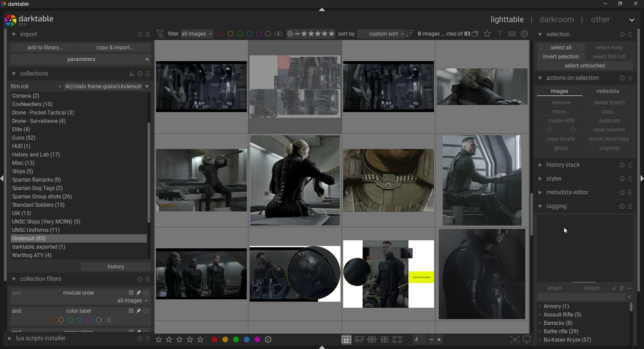Select 'Spartan Group shots (26)' film roll
The image size is (644, 349).
click(42, 196)
